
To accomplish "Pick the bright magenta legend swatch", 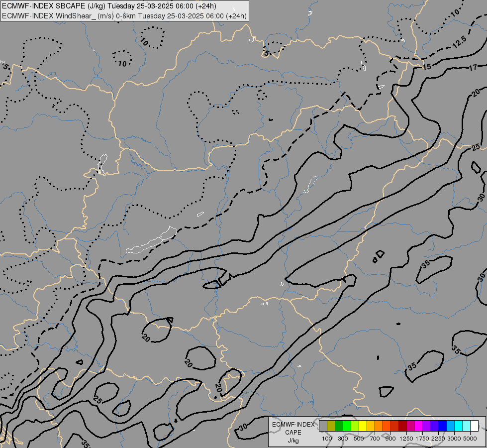I will click(419, 426).
